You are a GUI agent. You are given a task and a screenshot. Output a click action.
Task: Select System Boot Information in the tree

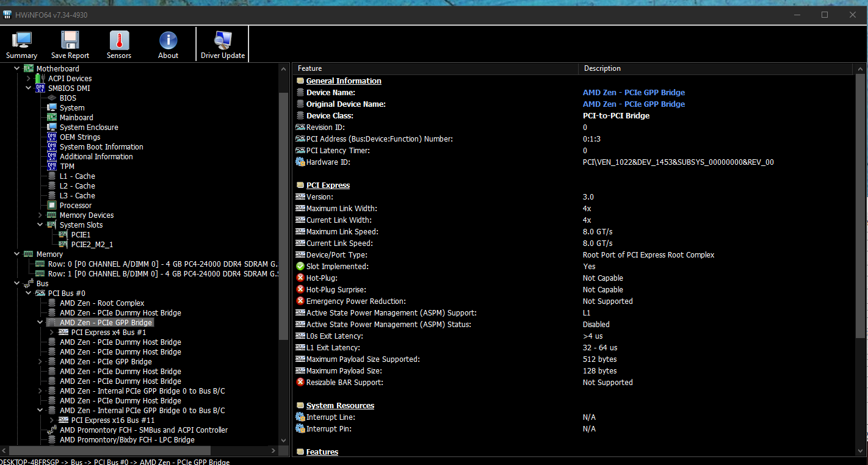point(101,146)
